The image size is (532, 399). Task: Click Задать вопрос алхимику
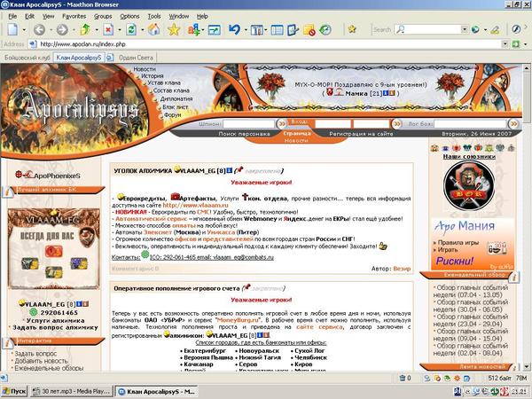coord(55,327)
